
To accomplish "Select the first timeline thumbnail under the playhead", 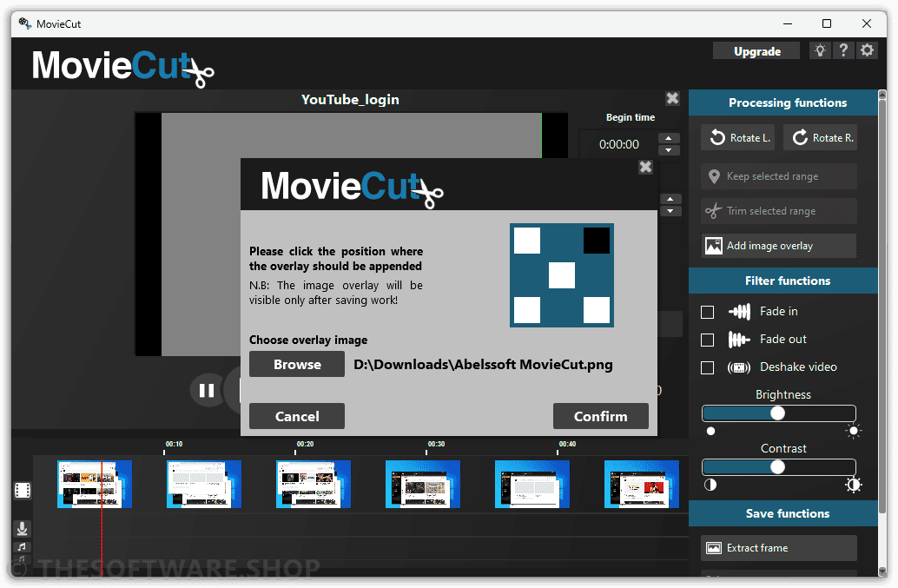I will pyautogui.click(x=95, y=485).
